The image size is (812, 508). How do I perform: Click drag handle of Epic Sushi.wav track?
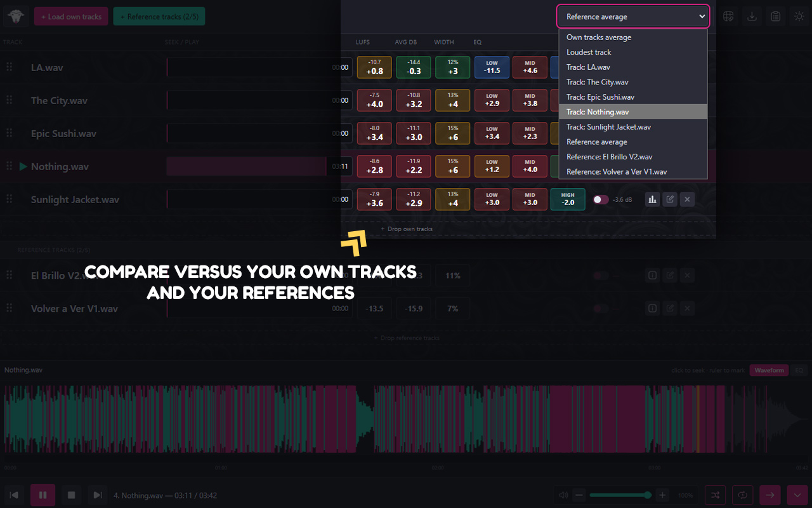pyautogui.click(x=10, y=133)
